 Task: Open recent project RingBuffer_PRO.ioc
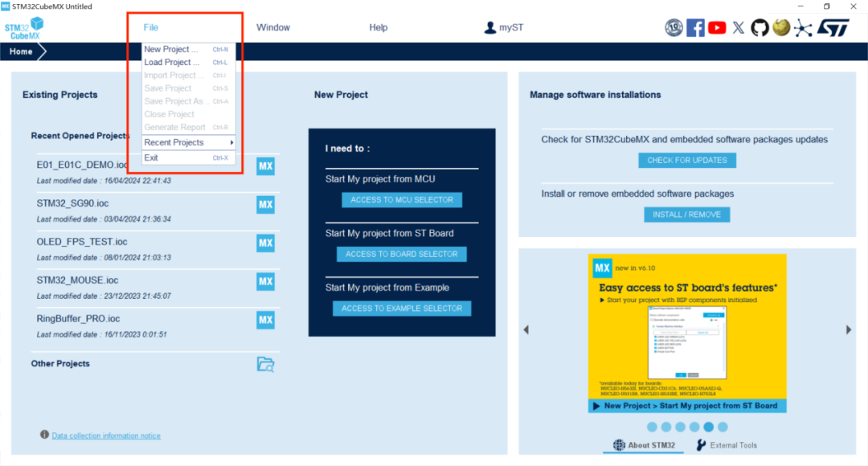click(78, 318)
